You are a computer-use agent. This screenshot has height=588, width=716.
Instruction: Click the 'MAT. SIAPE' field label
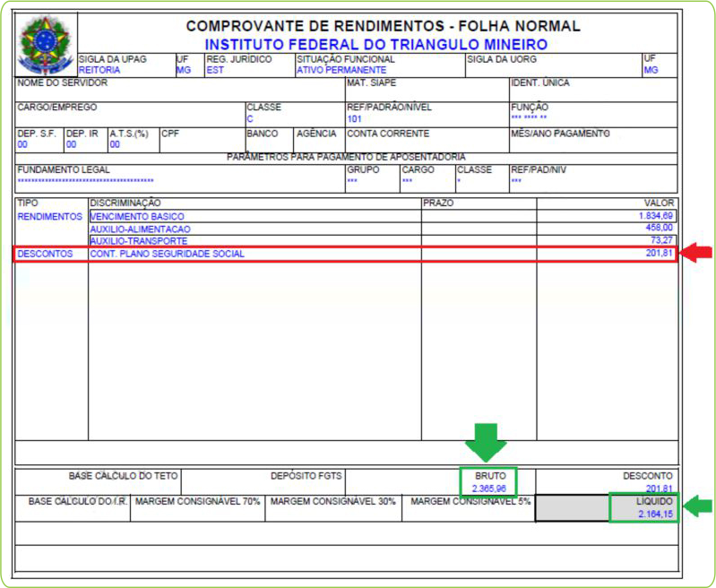[x=371, y=82]
